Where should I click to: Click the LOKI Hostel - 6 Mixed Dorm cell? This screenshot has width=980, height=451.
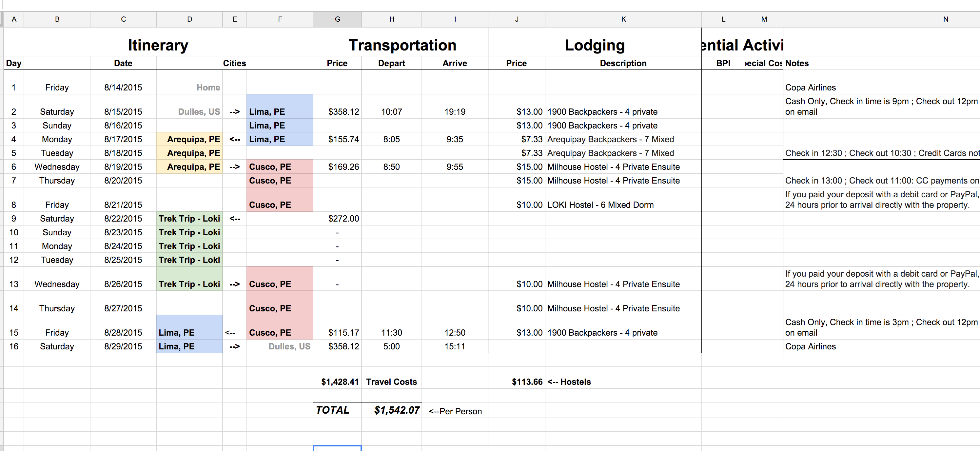600,205
